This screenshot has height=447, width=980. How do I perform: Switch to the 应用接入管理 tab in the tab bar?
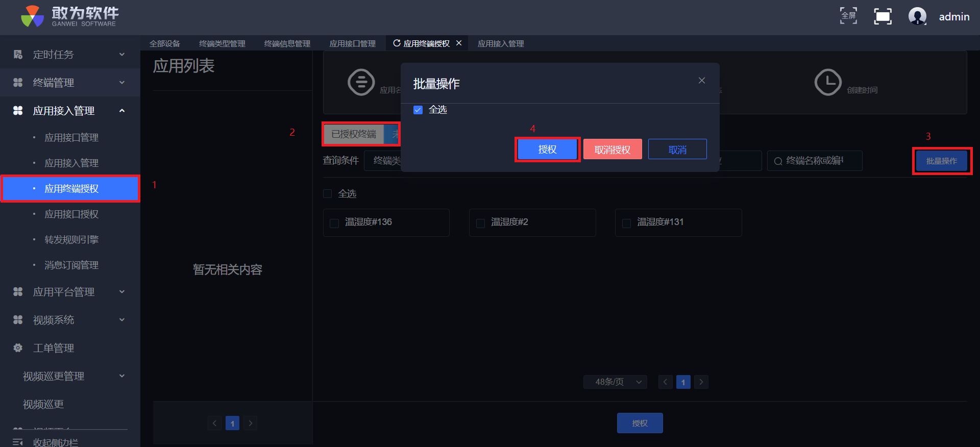[501, 43]
